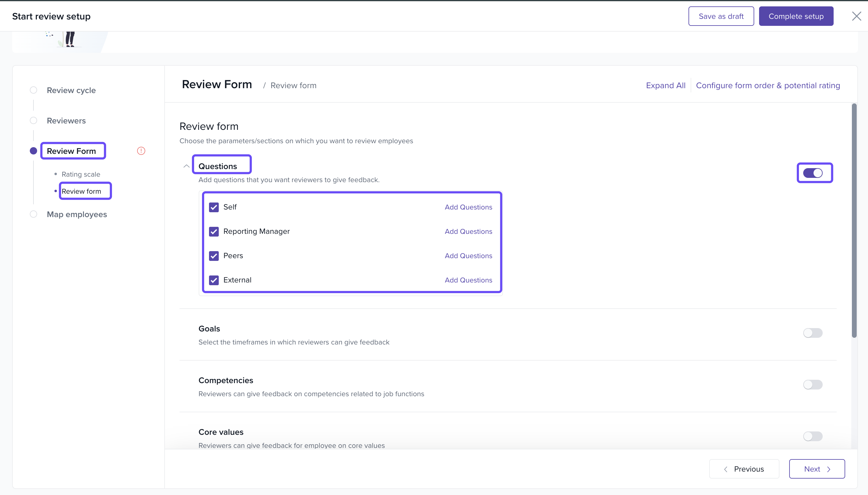Click the Reviewers step circle indicator
Viewport: 868px width, 495px height.
click(x=33, y=120)
